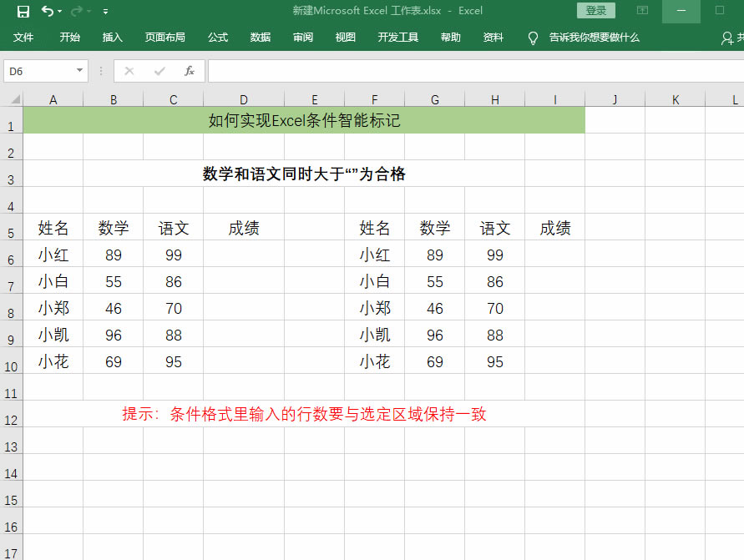744x560 pixels.
Task: Select column D header
Action: click(243, 100)
